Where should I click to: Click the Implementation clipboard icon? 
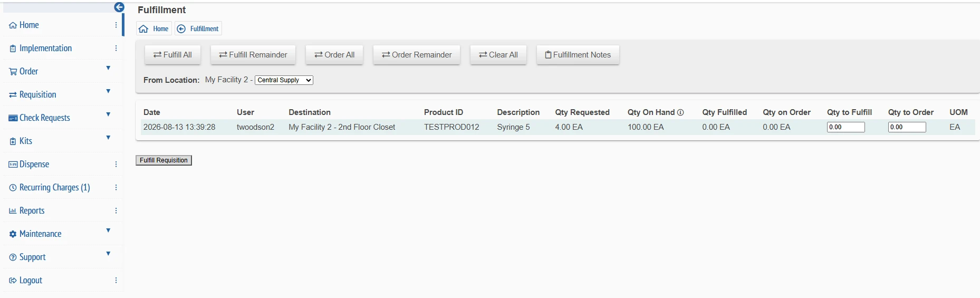point(13,49)
